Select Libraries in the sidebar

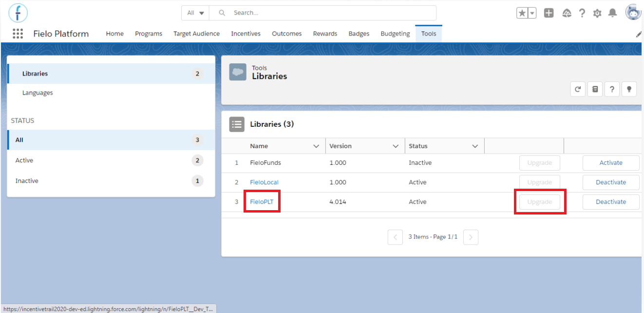coord(111,74)
